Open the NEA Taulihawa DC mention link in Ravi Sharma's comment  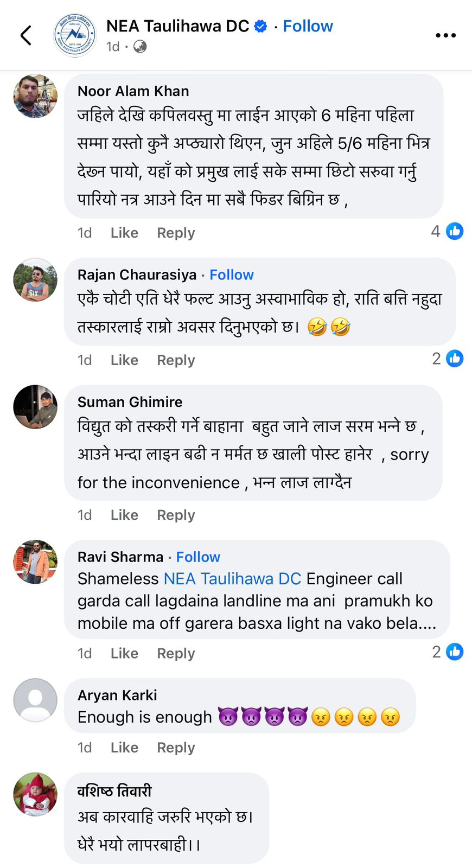232,579
